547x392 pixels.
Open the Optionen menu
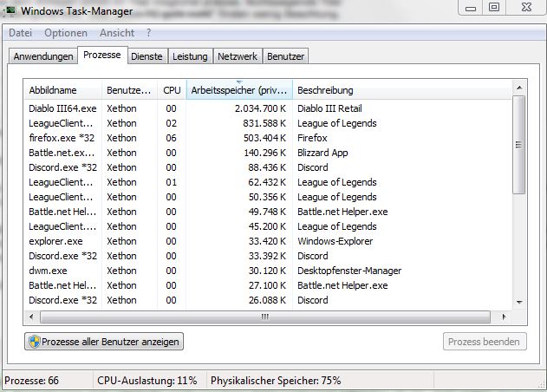point(66,33)
